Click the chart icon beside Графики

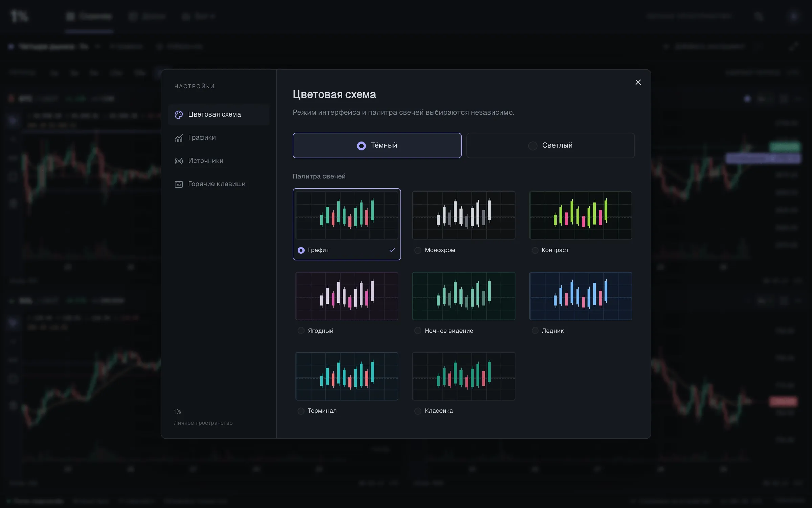(179, 138)
